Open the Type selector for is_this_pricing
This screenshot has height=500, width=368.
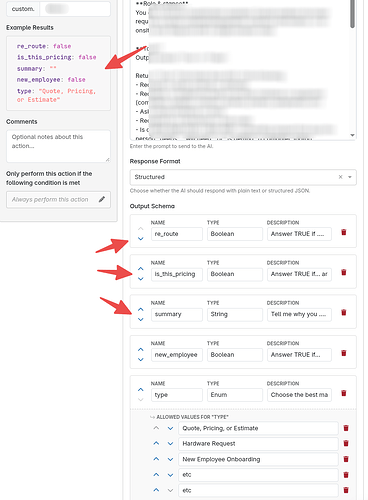235,274
